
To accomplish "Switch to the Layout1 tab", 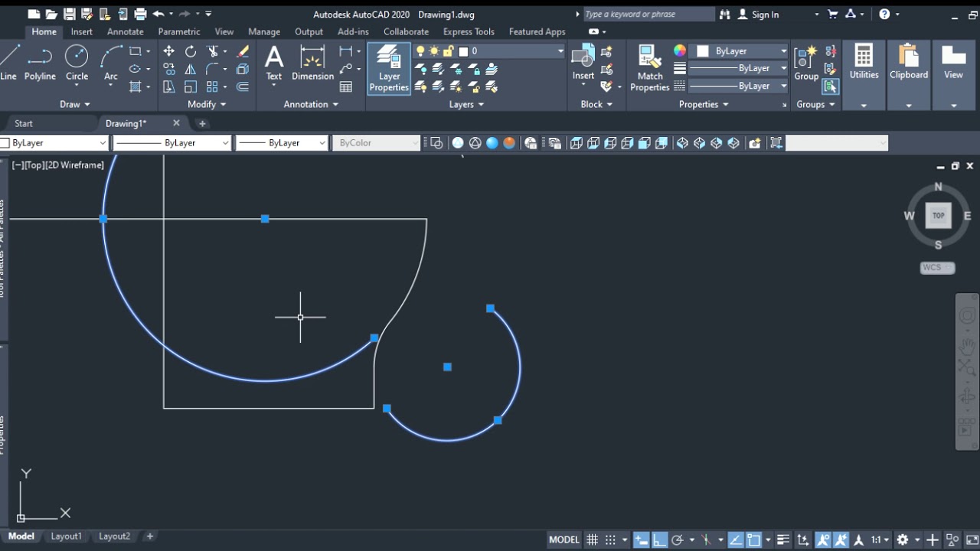I will point(66,536).
